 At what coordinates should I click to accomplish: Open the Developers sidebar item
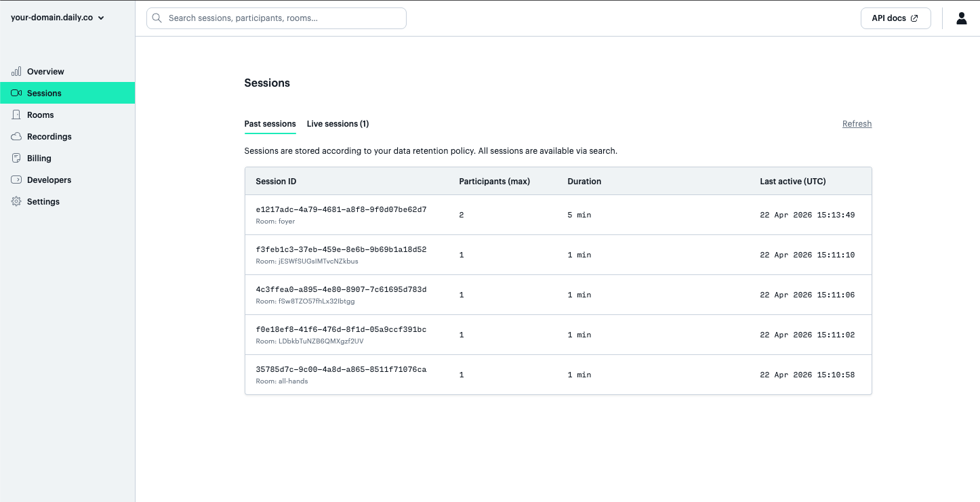68,180
